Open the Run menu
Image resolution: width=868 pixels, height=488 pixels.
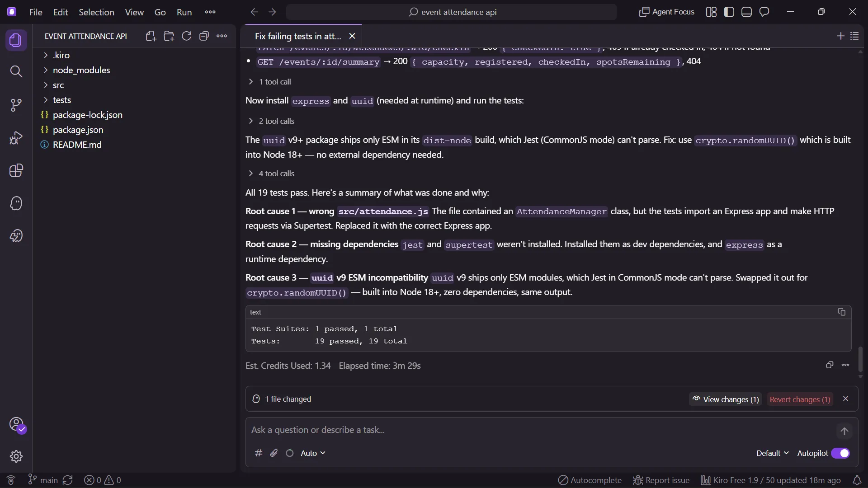[184, 12]
